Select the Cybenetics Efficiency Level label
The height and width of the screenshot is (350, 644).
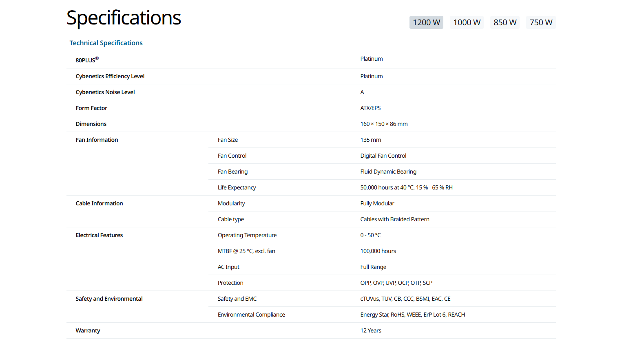(x=110, y=76)
